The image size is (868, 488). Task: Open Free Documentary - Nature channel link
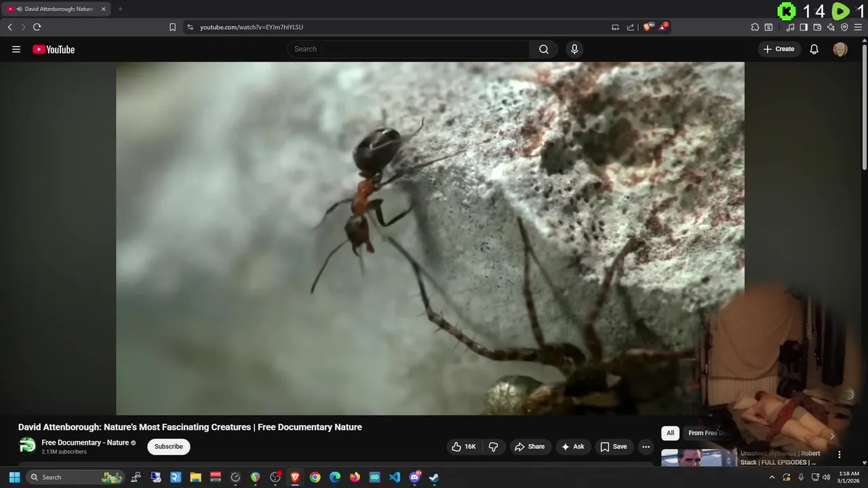(85, 443)
